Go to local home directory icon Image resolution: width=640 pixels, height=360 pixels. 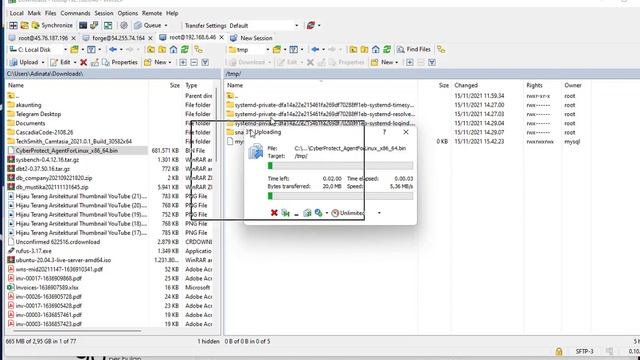click(x=173, y=49)
